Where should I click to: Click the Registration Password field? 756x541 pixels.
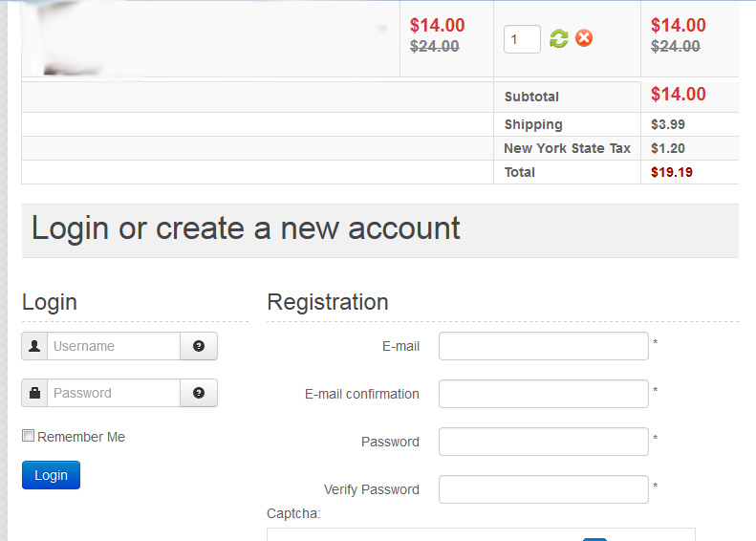click(x=543, y=442)
